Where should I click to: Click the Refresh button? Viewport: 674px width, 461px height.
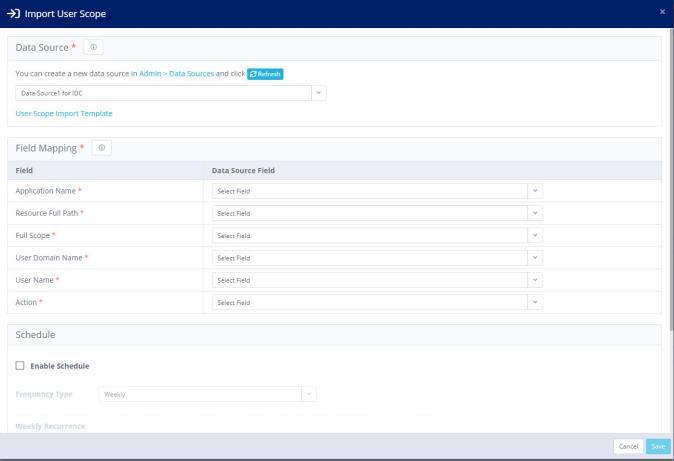(x=265, y=74)
